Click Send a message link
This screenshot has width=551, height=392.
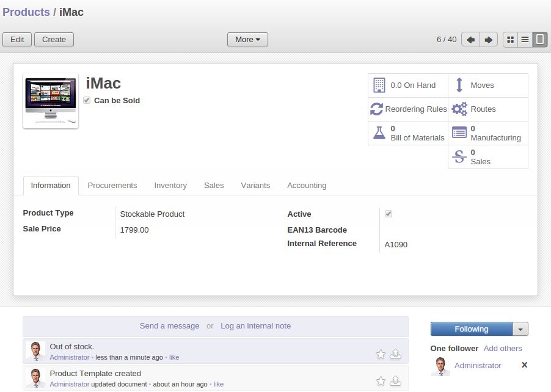tap(169, 326)
